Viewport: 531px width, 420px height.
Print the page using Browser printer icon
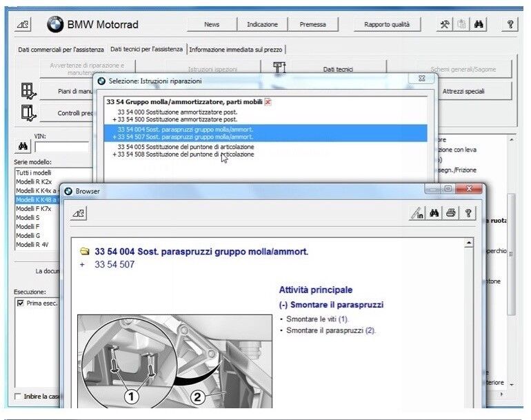(451, 214)
